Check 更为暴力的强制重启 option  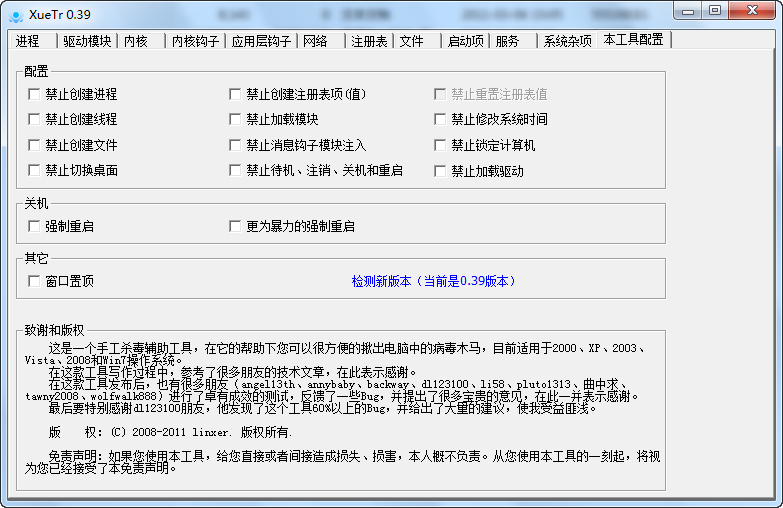235,226
